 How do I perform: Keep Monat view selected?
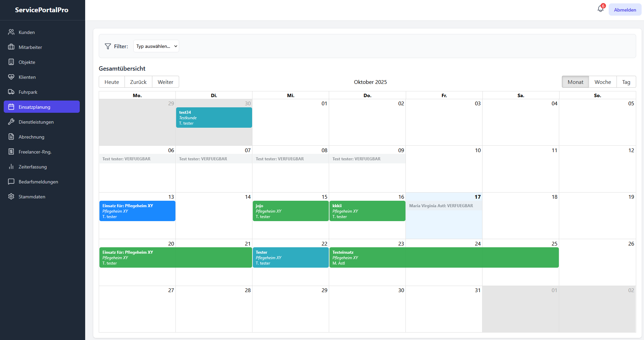coord(575,82)
